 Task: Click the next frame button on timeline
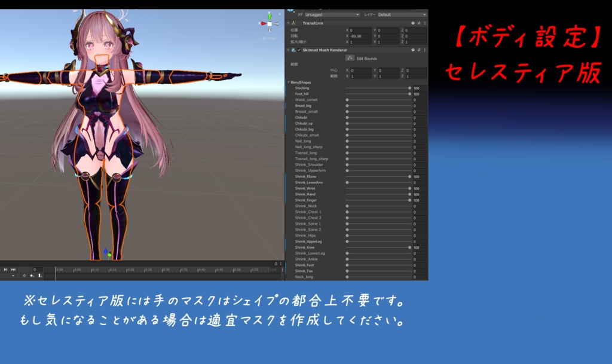point(5,269)
